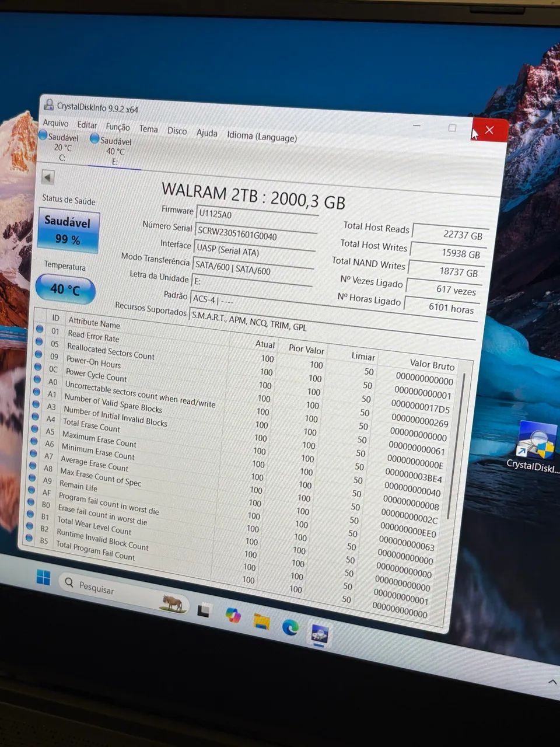Click the CrystalDiskInfo taskbar icon
Viewport: 560px width, 747px height.
point(319,634)
